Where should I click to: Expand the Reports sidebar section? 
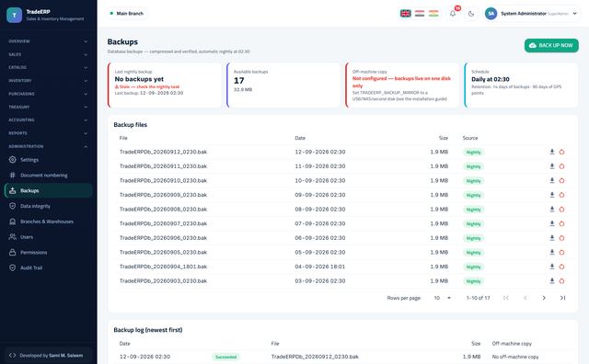[x=48, y=133]
